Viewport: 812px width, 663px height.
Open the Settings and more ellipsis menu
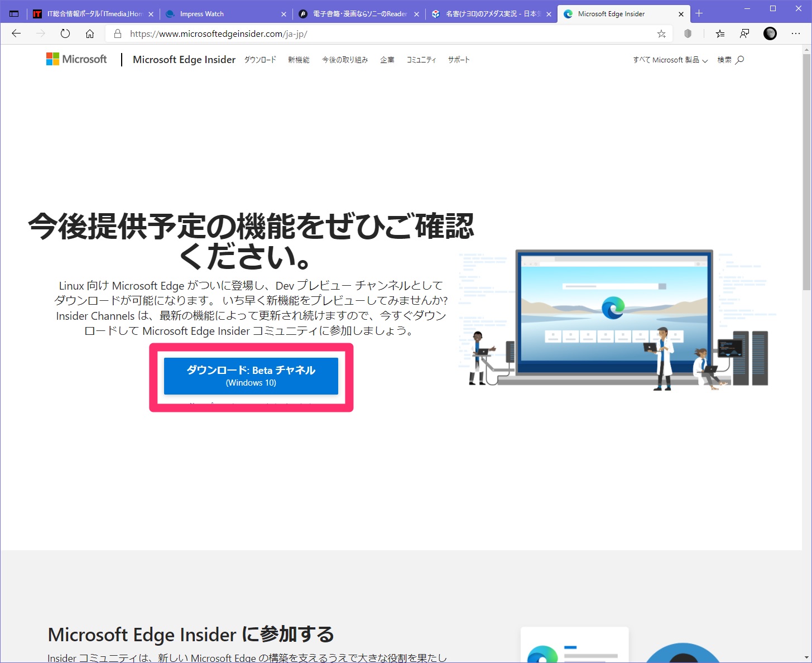click(796, 33)
